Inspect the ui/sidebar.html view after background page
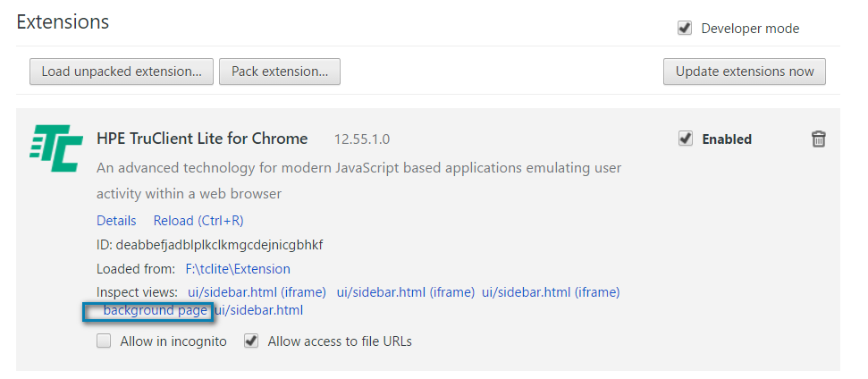The image size is (868, 379). click(x=259, y=310)
